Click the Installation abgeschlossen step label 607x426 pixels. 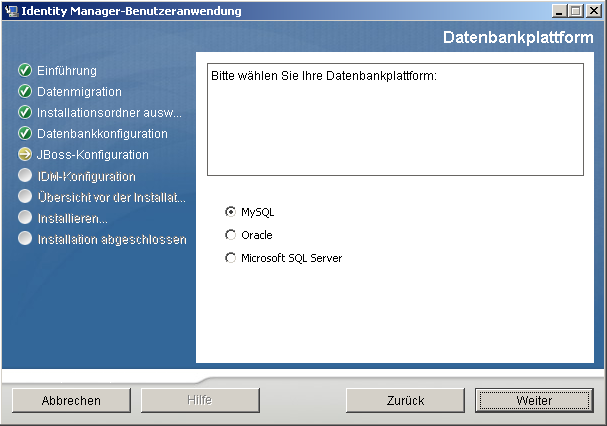[x=112, y=240]
